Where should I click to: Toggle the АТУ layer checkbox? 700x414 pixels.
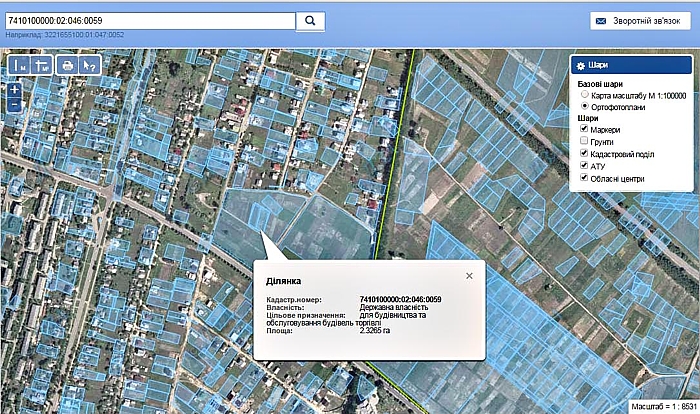[x=584, y=166]
